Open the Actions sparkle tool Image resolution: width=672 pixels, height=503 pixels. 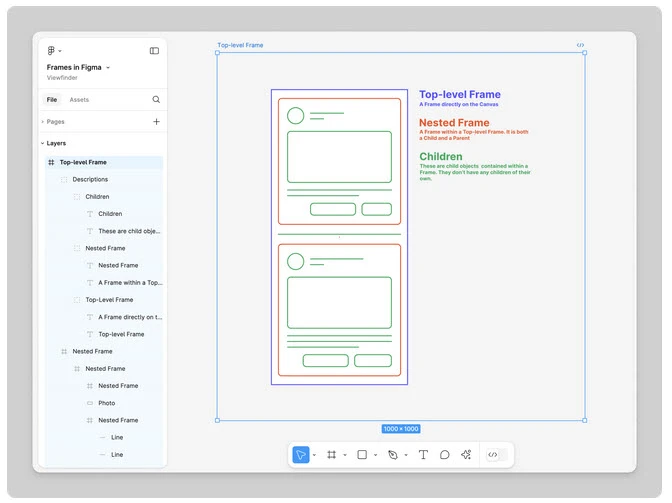(x=466, y=454)
